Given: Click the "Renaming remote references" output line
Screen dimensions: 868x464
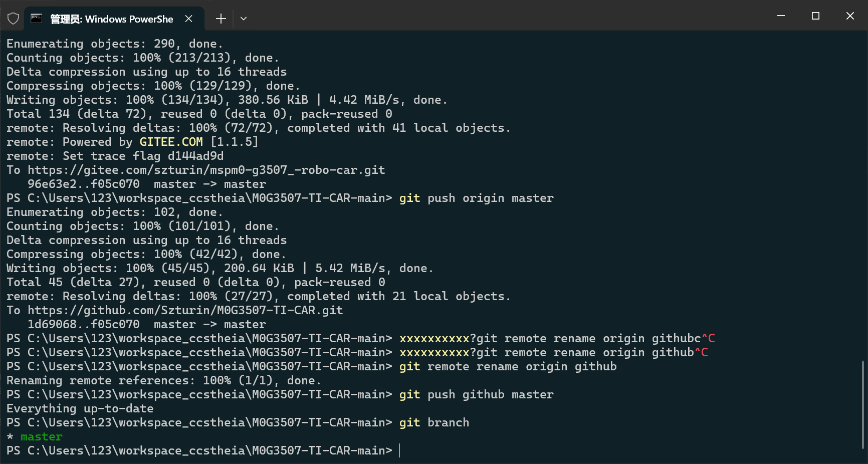Looking at the screenshot, I should click(x=163, y=381).
